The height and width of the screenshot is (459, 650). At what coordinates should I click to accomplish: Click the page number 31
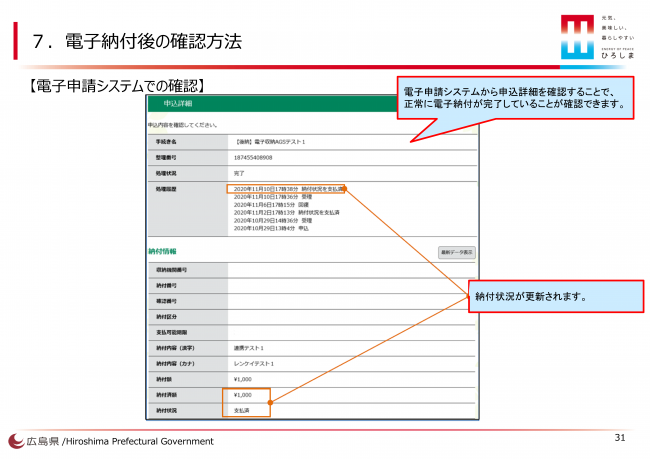coord(617,439)
